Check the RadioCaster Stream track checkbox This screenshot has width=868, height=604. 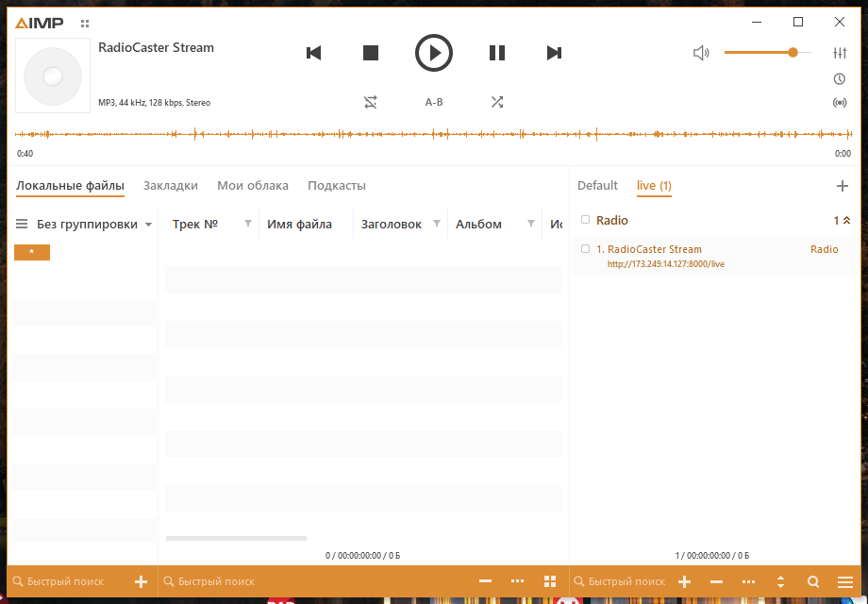(585, 248)
